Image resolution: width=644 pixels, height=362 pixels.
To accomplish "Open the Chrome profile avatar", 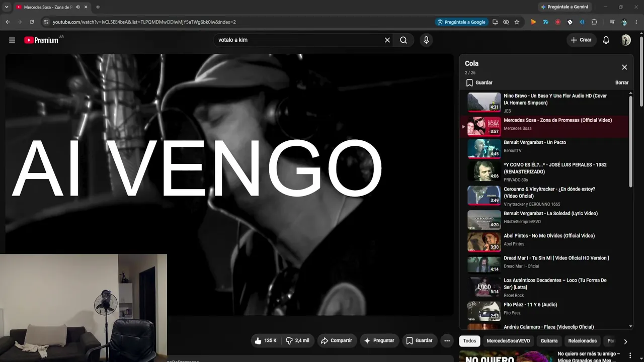I will (x=624, y=22).
